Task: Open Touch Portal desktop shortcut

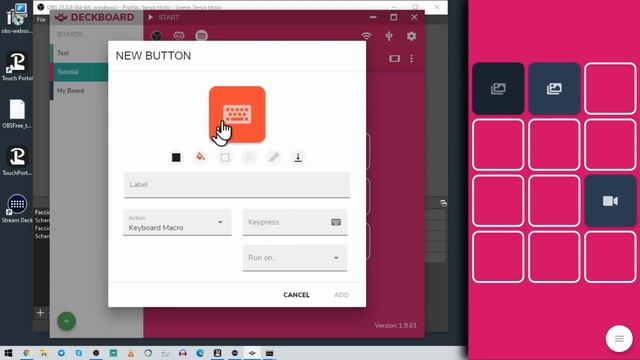Action: pyautogui.click(x=17, y=65)
